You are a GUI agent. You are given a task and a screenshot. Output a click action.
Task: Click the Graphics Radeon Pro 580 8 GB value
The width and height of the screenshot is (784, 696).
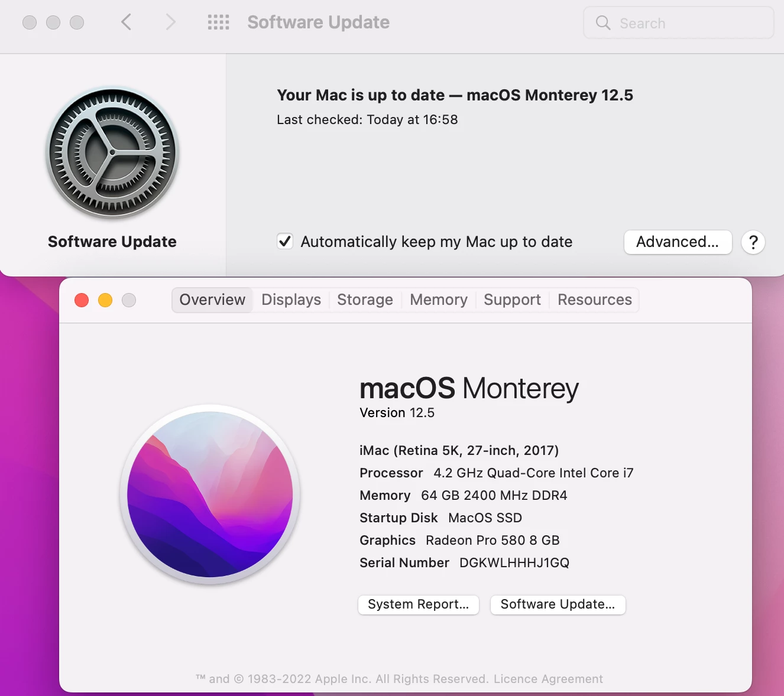click(x=493, y=540)
